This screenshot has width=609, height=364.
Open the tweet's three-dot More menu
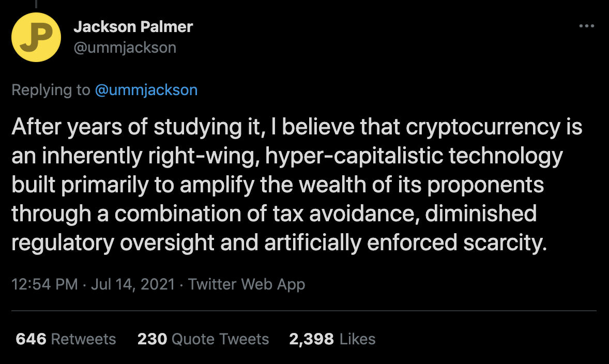pyautogui.click(x=586, y=26)
